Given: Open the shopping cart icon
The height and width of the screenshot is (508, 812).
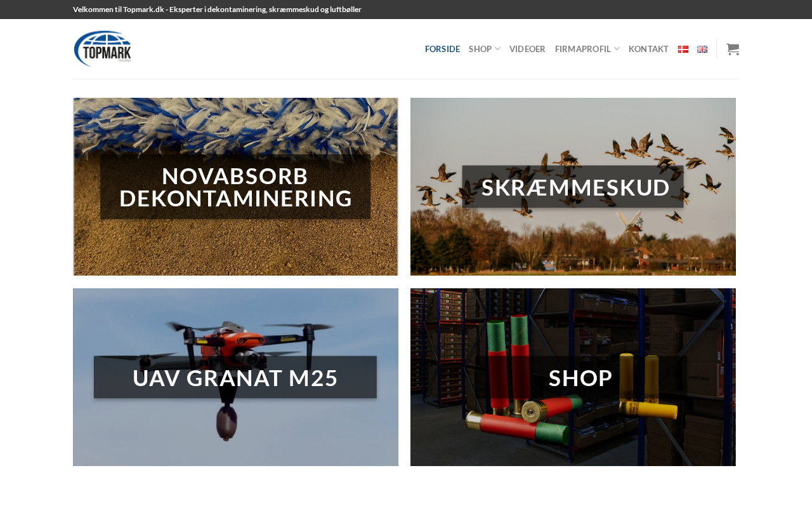Looking at the screenshot, I should point(733,49).
